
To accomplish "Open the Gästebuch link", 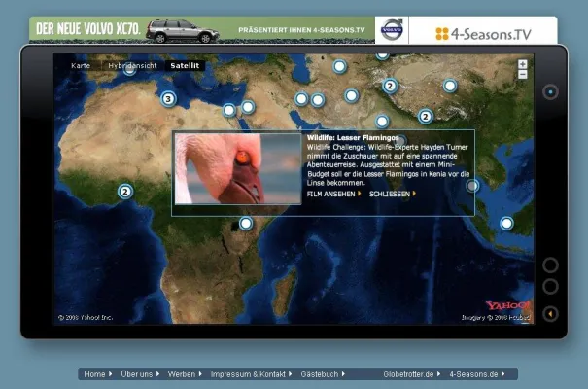I will tap(323, 374).
